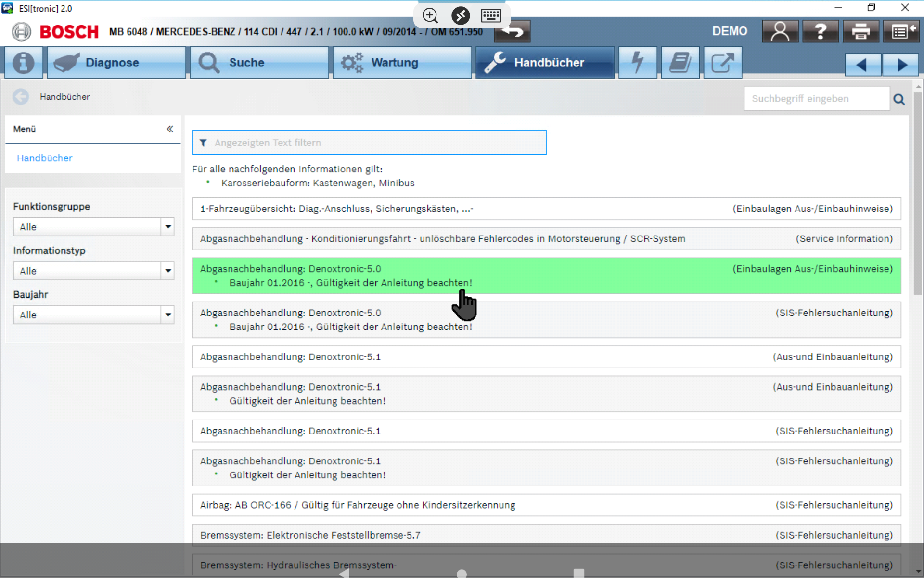Click the remote connection round icon
Screen dimensions: 924x578
click(x=461, y=15)
